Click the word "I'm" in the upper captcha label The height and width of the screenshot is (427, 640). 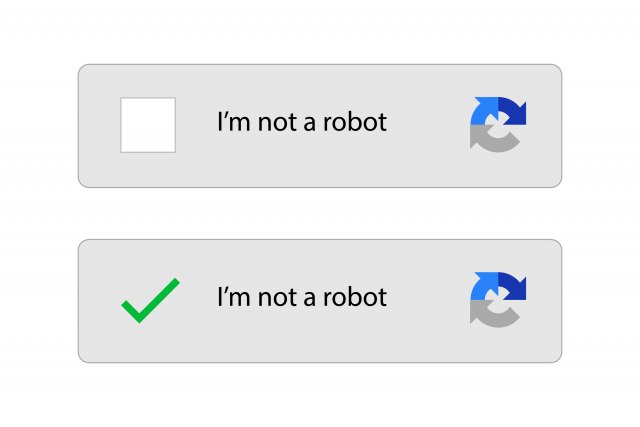[233, 123]
